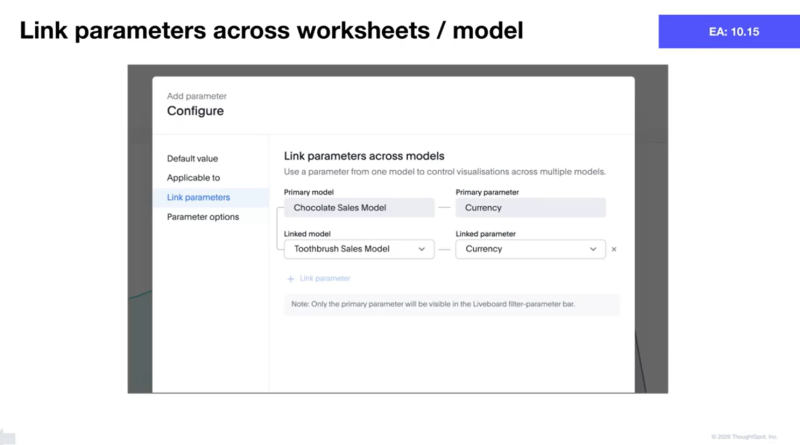Remove the linked Toothbrush model row

click(x=614, y=249)
